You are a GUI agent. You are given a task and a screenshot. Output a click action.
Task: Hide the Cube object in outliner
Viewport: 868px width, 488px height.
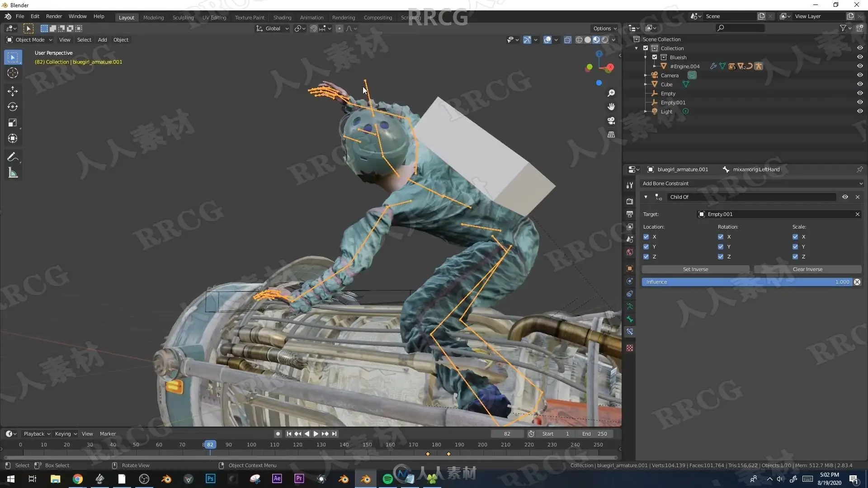click(x=860, y=84)
